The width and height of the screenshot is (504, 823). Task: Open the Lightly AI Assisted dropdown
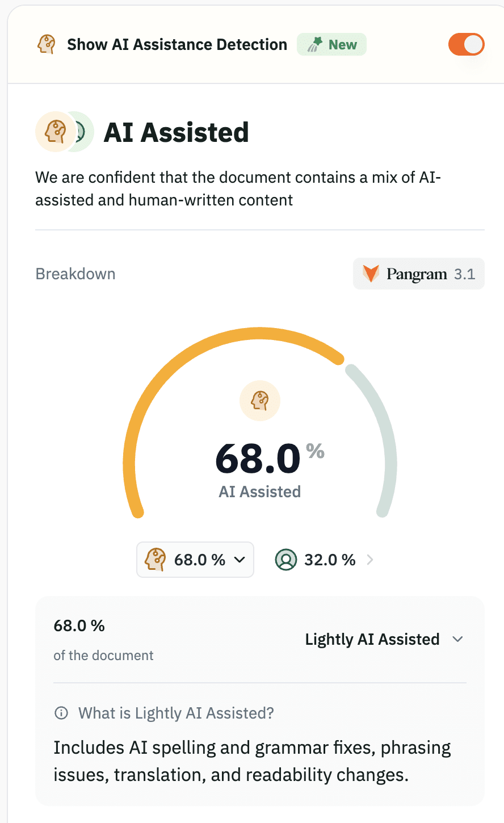(x=384, y=639)
